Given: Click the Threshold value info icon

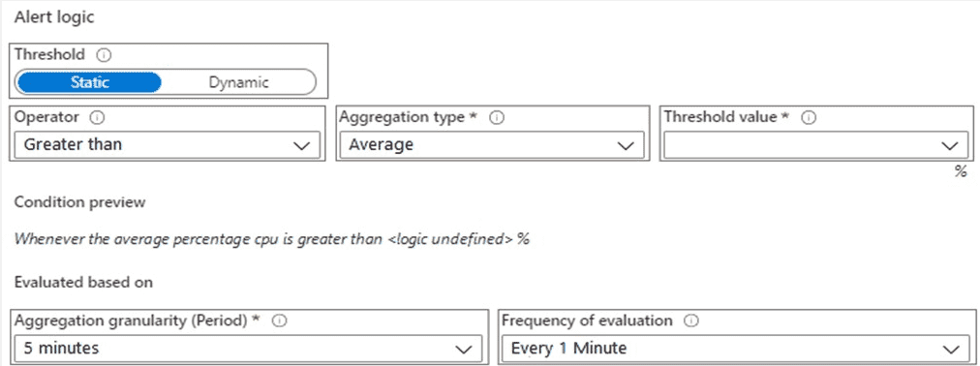Looking at the screenshot, I should point(809,117).
